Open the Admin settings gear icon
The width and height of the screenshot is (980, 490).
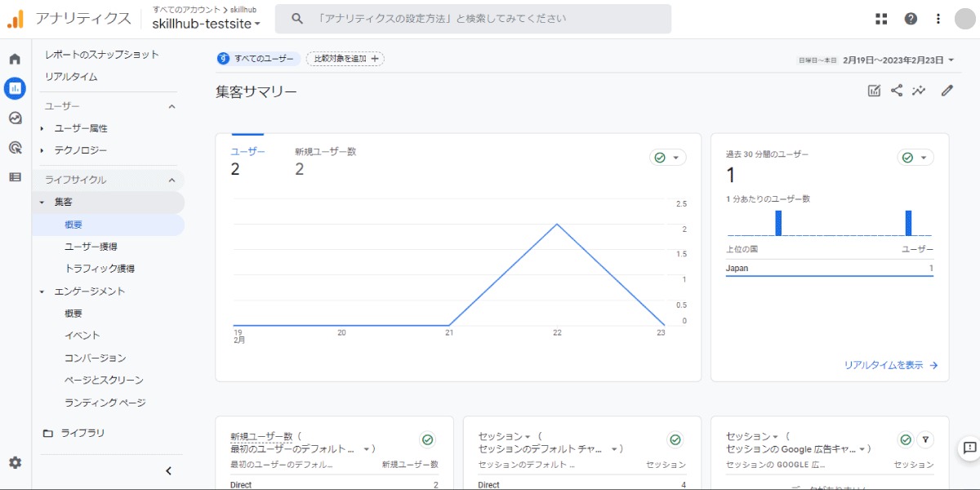click(x=15, y=462)
